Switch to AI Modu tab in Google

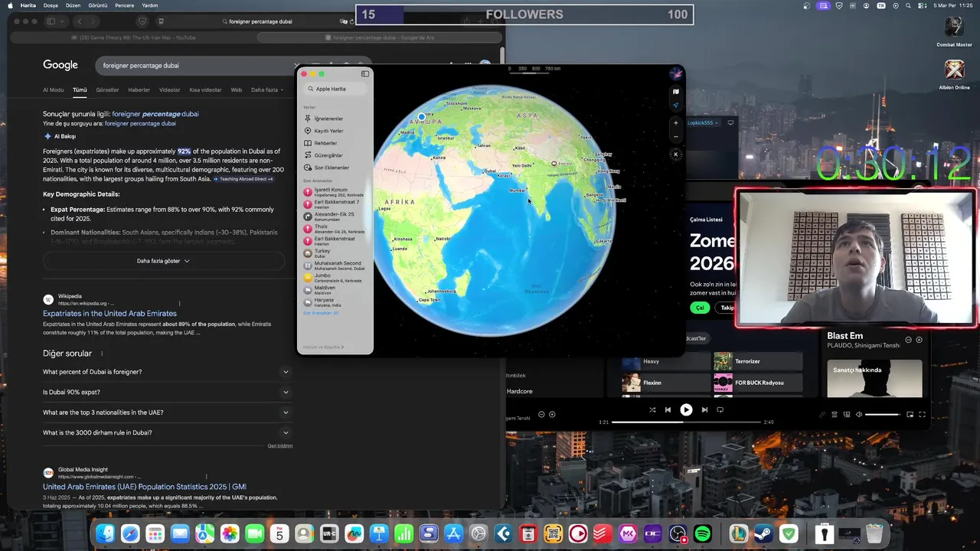54,90
